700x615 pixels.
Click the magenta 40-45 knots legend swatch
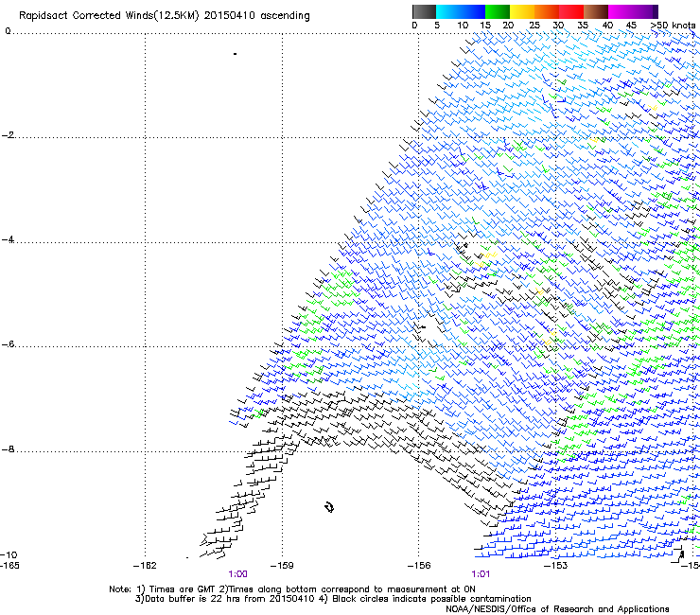621,11
